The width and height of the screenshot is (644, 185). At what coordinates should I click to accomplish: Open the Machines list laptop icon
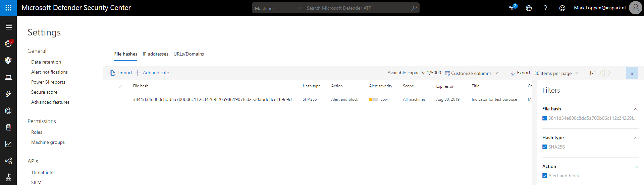click(8, 77)
